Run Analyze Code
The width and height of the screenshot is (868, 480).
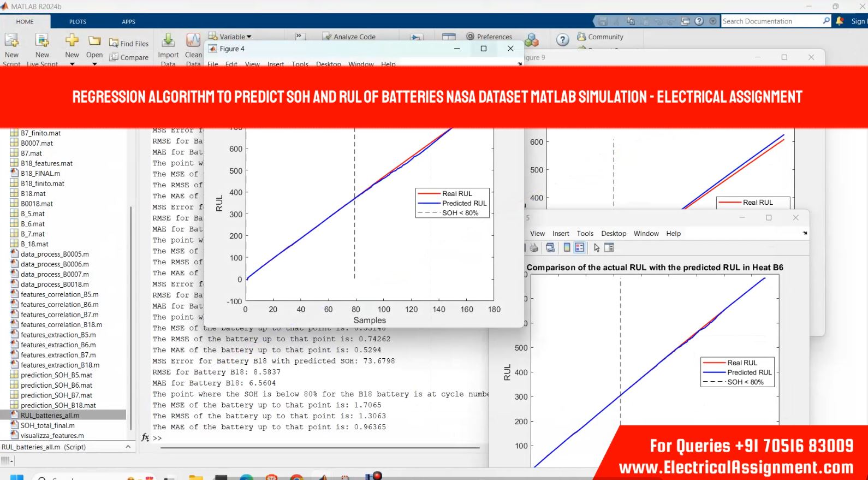pos(349,37)
